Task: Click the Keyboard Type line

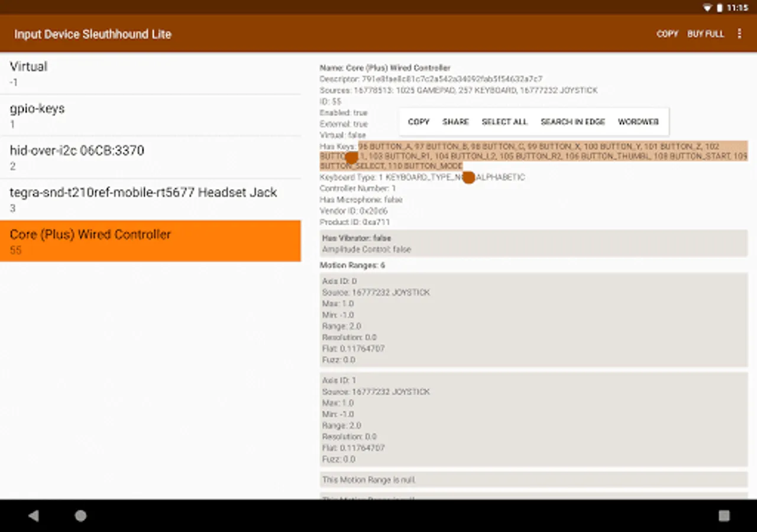Action: click(x=422, y=177)
